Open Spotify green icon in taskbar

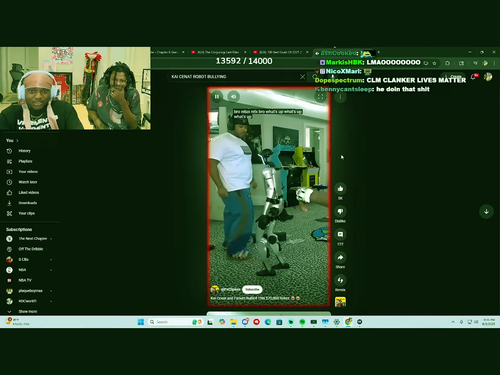tap(302, 322)
